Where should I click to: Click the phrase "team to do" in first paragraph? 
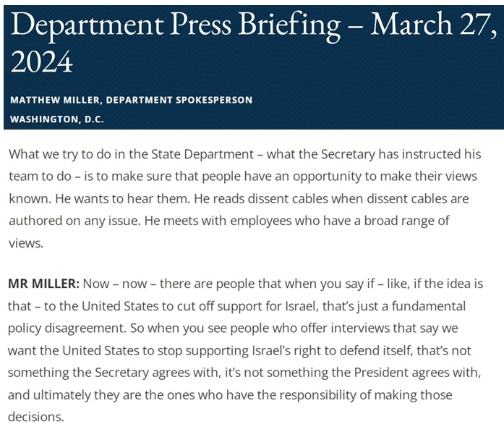click(40, 177)
